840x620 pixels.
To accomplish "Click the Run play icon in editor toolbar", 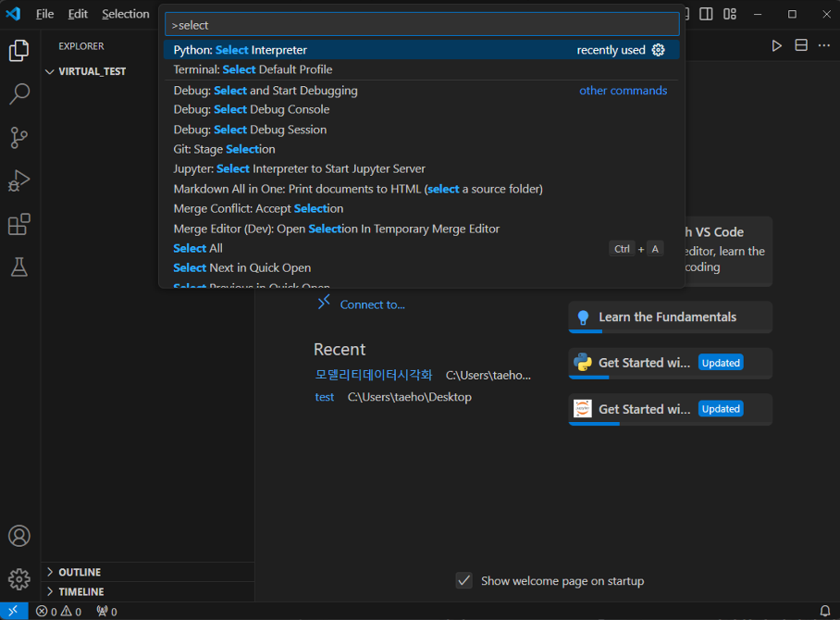I will (x=776, y=45).
